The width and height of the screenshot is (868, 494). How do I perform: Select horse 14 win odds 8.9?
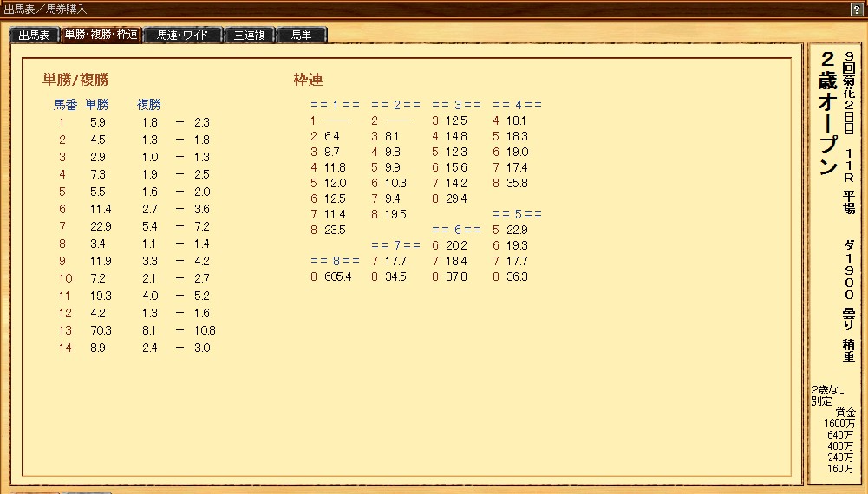tap(98, 348)
